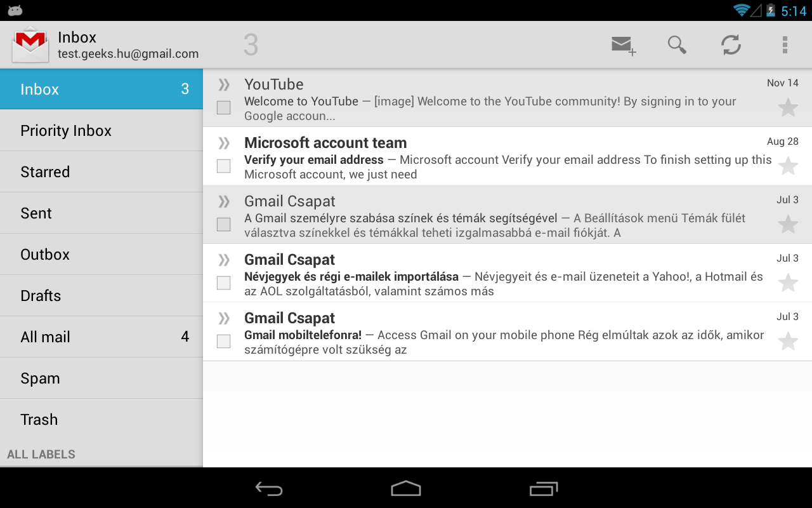Viewport: 812px width, 508px height.
Task: Open the Drafts folder
Action: [x=101, y=295]
